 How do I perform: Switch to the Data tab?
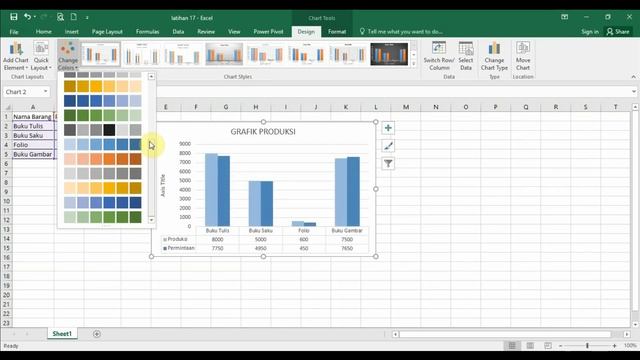178,31
